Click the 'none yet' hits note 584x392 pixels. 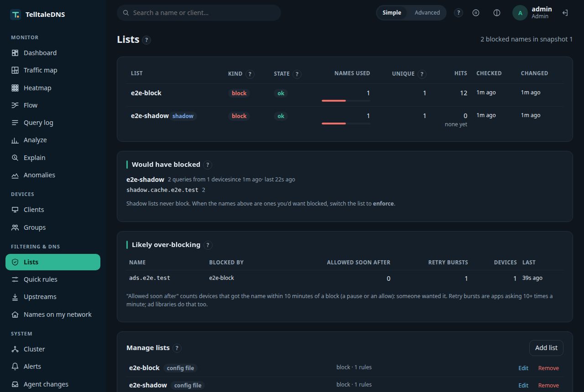coord(456,124)
